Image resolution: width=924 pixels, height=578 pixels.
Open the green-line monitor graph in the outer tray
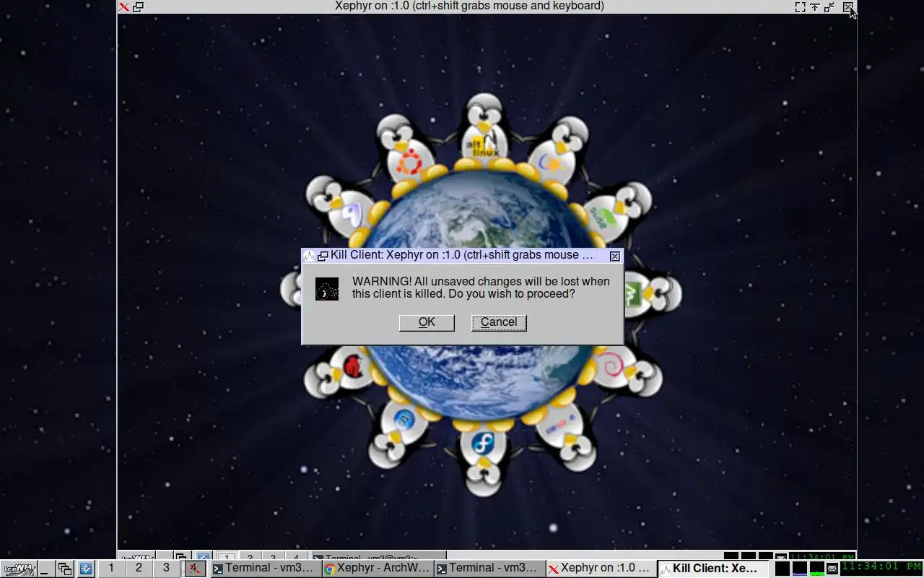(x=817, y=568)
